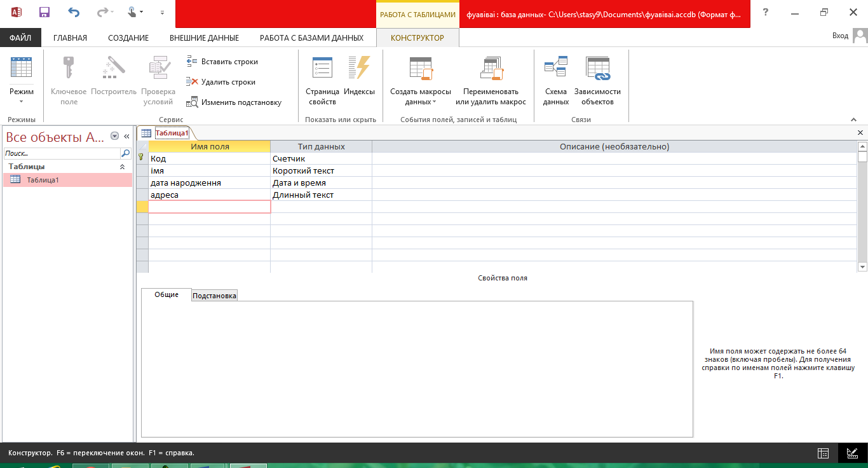Image resolution: width=868 pixels, height=468 pixels.
Task: Click the Вход sign-in link
Action: click(840, 36)
